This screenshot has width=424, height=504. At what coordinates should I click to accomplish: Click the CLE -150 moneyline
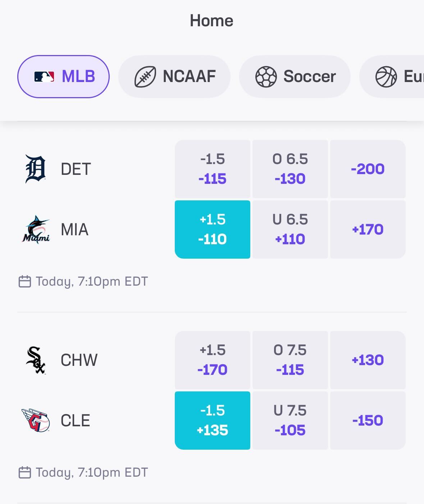tap(368, 420)
